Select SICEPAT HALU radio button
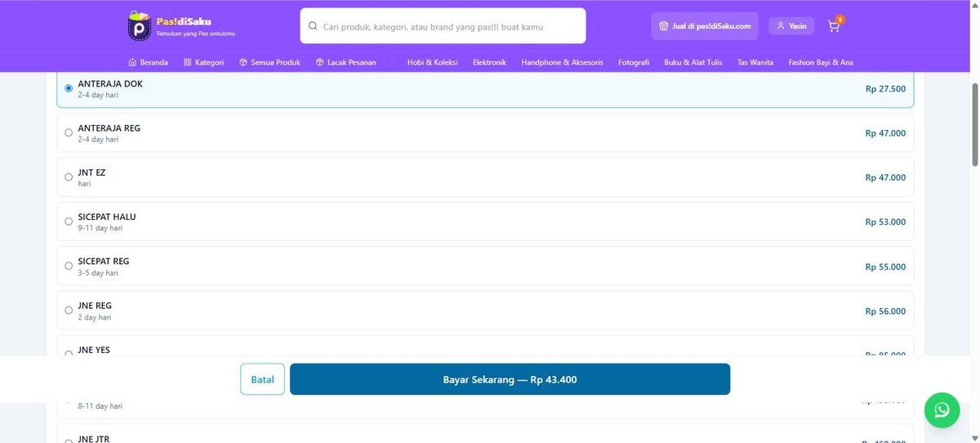 click(x=69, y=221)
